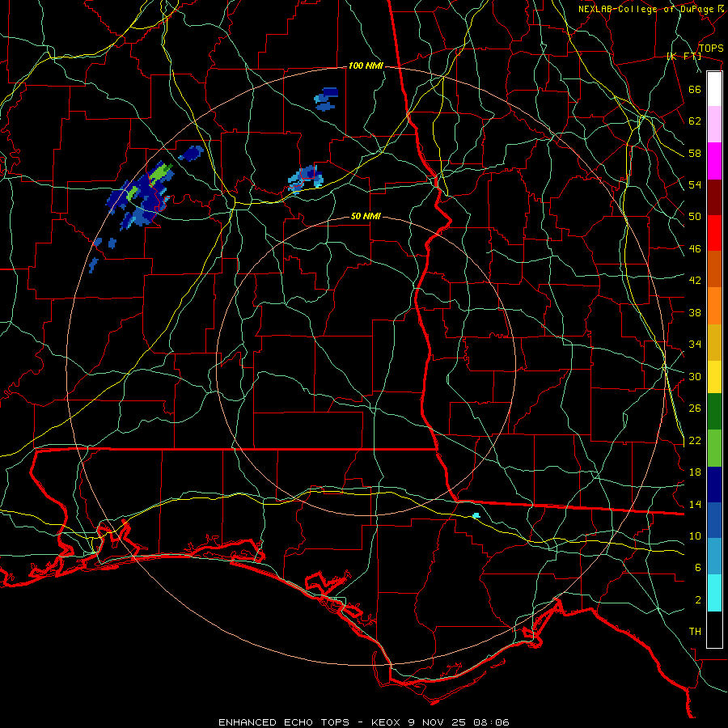Click the "26" legend value

(x=695, y=408)
